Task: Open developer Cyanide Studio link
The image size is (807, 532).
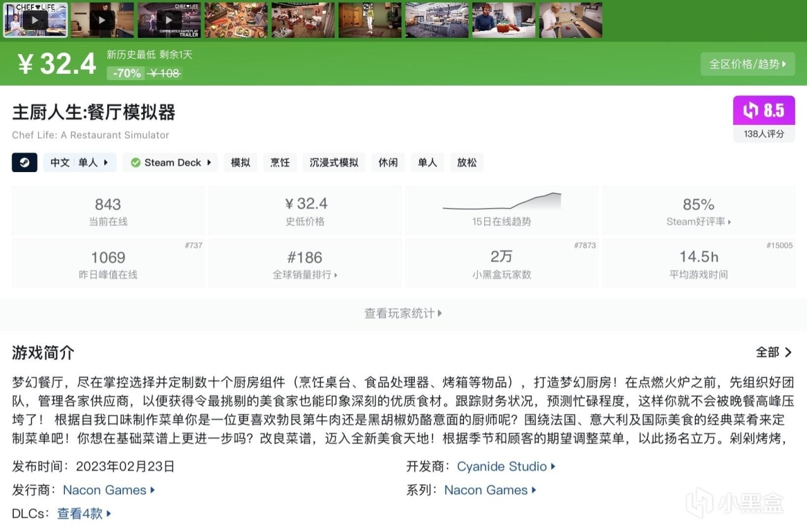Action: (x=506, y=466)
